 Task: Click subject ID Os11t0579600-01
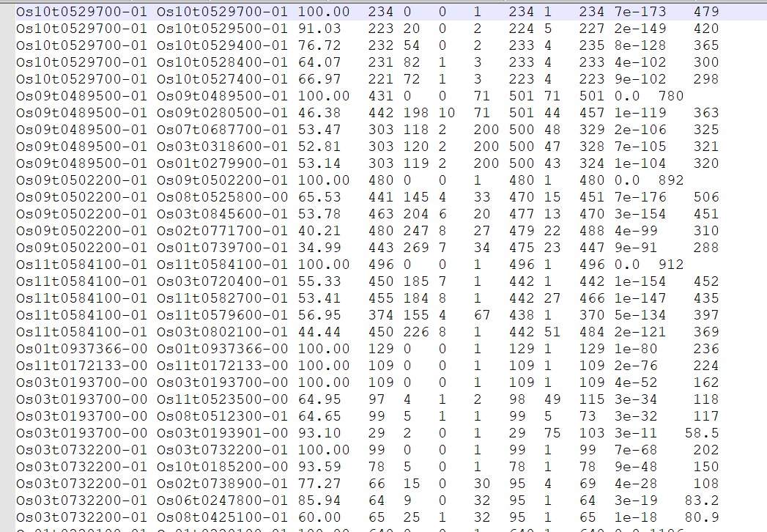pos(223,315)
